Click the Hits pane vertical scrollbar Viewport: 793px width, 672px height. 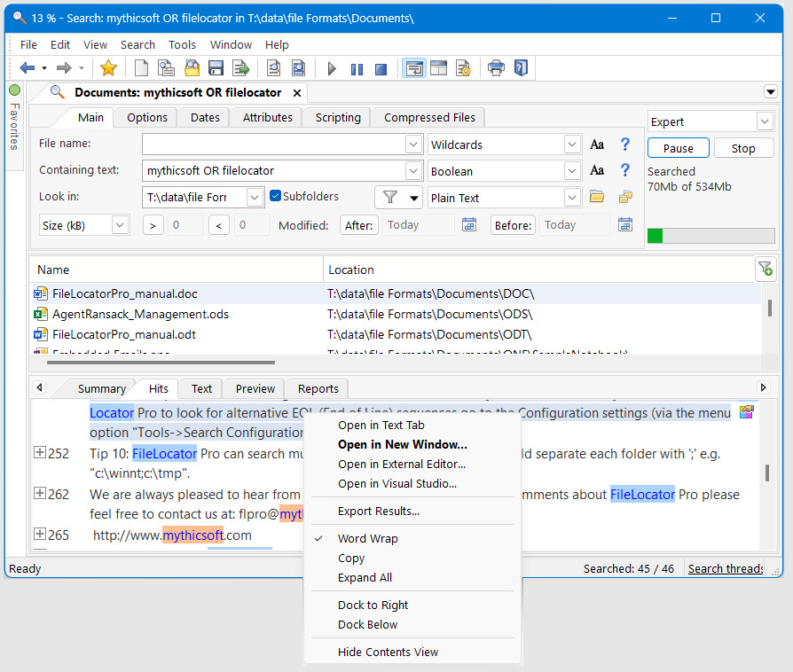point(767,473)
